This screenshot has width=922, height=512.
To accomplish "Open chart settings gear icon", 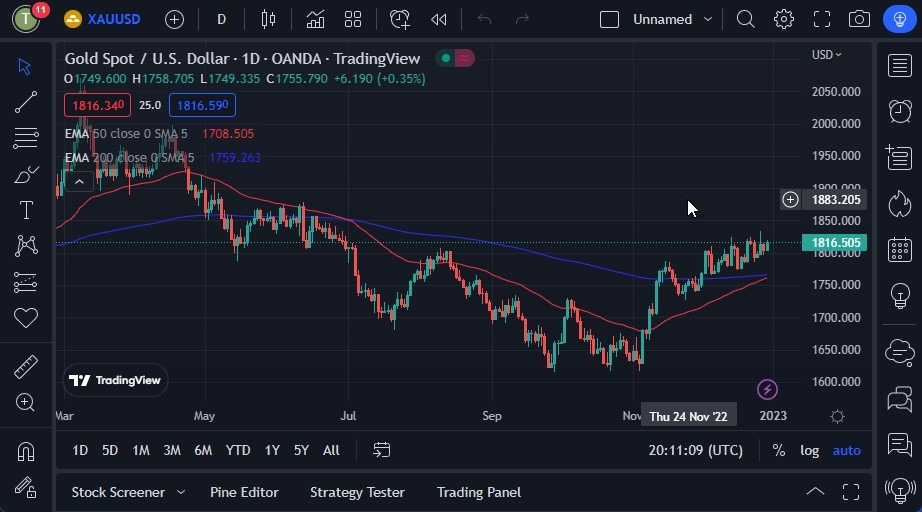I will [784, 19].
